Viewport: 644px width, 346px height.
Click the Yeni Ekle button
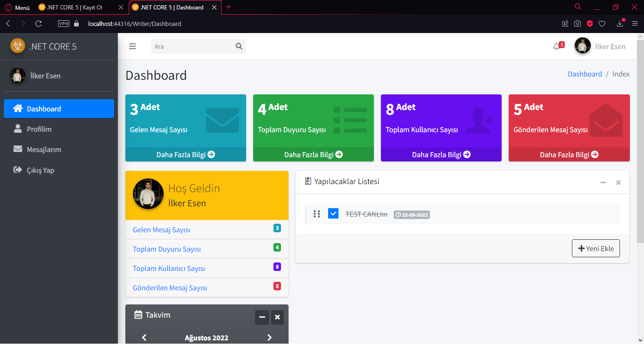[596, 248]
